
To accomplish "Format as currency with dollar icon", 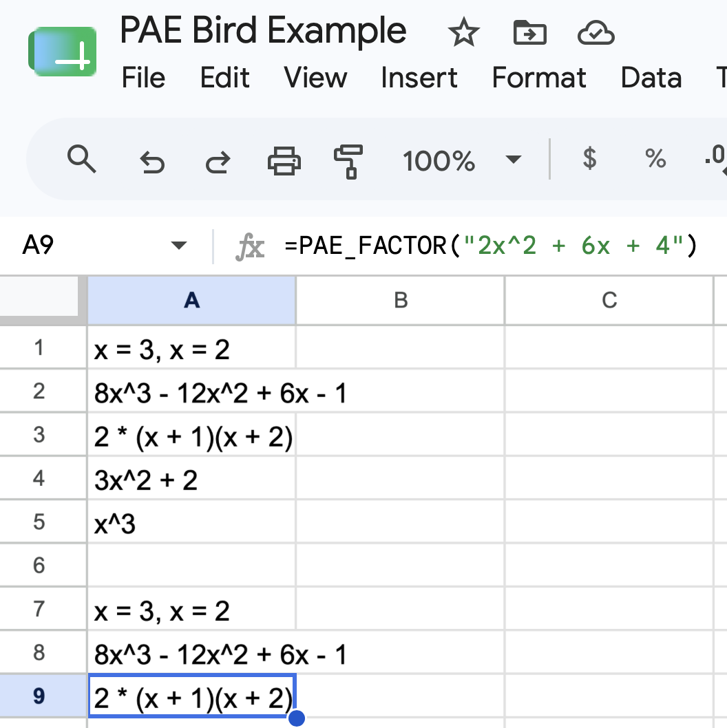I will click(x=589, y=158).
